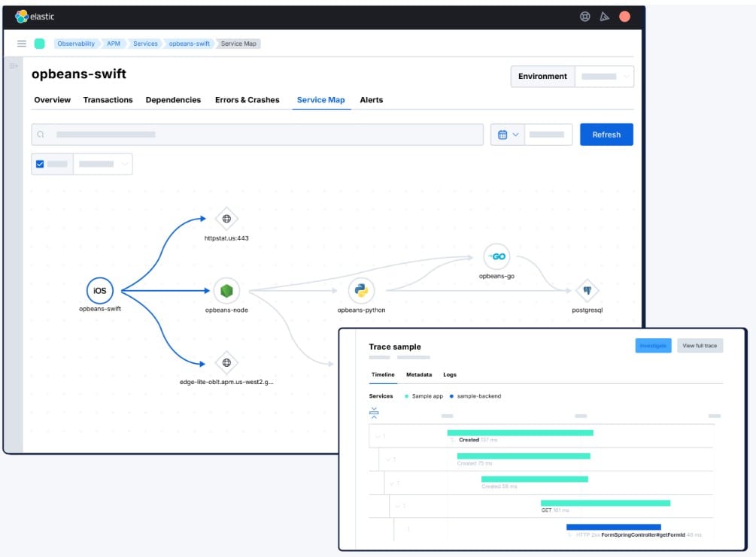Select the postgresql database node icon
This screenshot has height=557, width=756.
(587, 291)
